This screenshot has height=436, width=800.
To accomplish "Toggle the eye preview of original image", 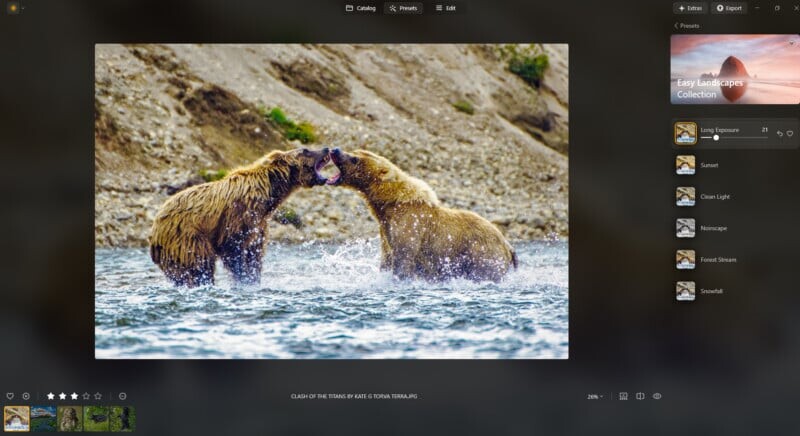I will [x=657, y=396].
